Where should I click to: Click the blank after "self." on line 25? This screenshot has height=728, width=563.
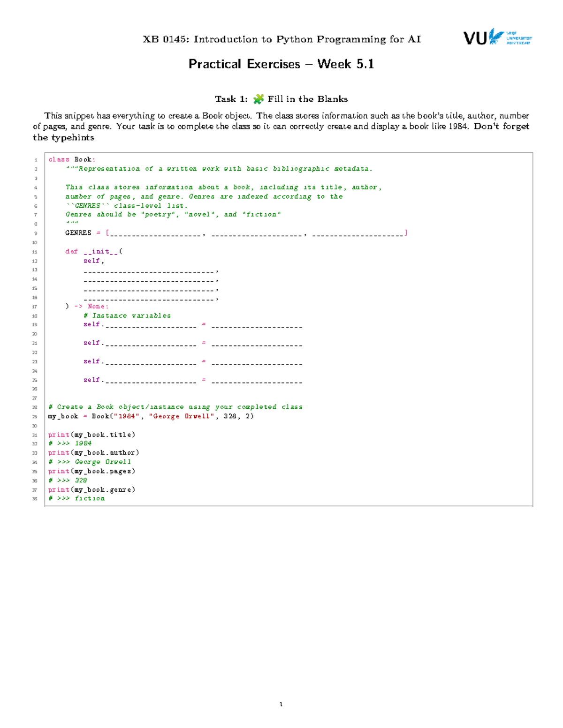tap(151, 382)
